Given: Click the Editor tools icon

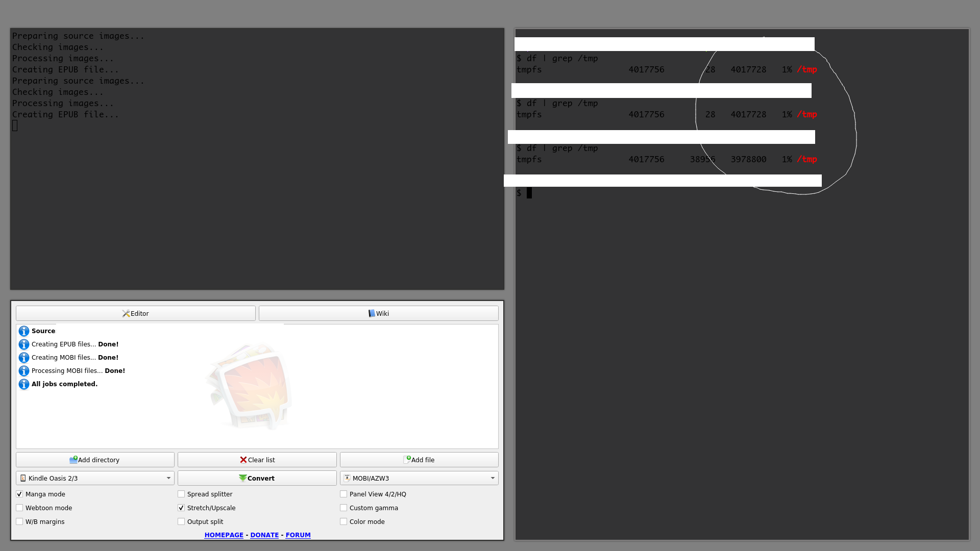Looking at the screenshot, I should pyautogui.click(x=126, y=313).
